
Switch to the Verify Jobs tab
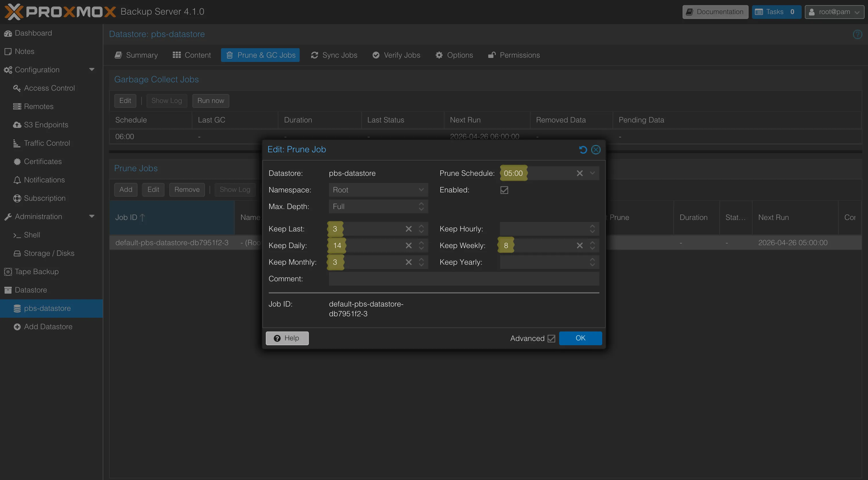396,55
